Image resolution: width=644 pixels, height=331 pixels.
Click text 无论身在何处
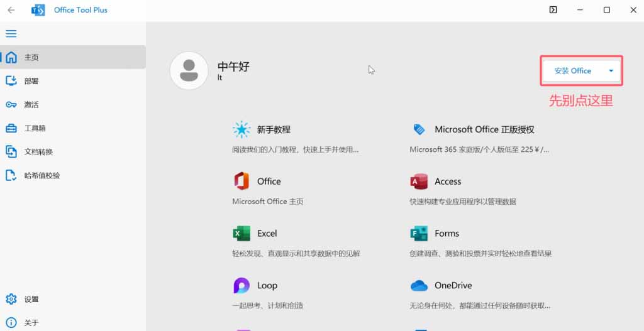[431, 306]
